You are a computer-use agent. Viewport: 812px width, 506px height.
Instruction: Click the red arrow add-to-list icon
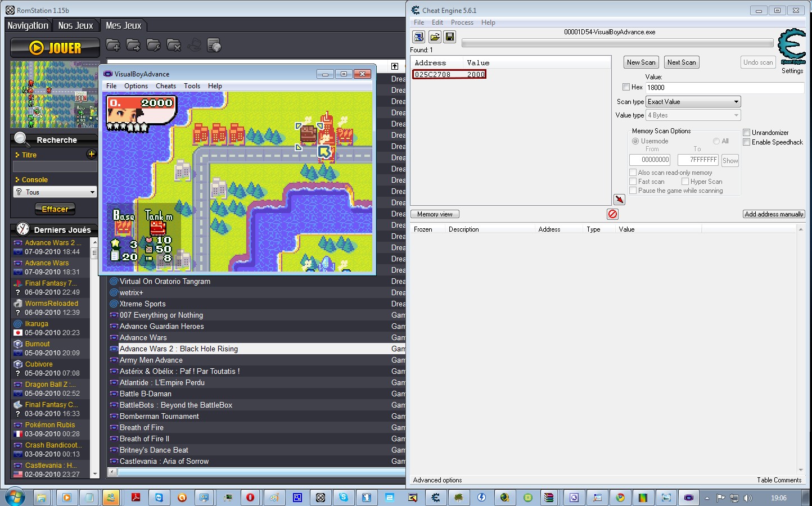pyautogui.click(x=619, y=200)
